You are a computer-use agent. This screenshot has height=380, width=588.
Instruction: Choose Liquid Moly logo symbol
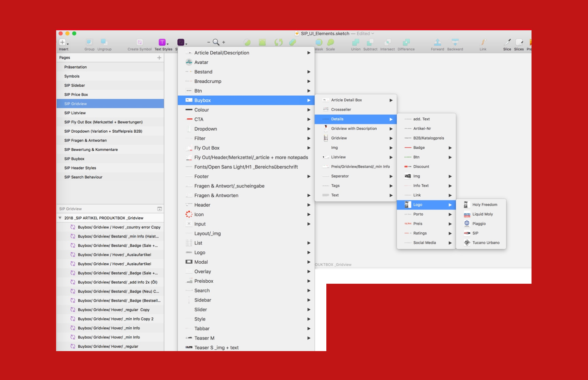coord(482,214)
